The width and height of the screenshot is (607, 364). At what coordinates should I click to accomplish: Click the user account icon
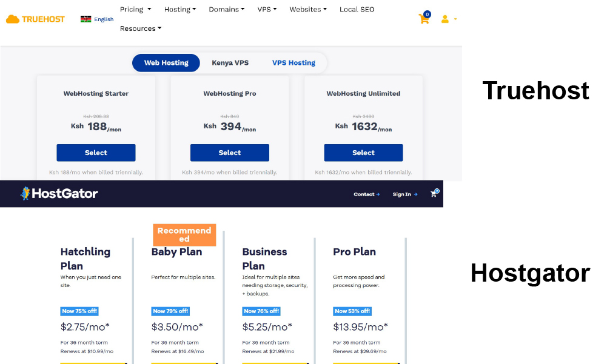coord(445,19)
